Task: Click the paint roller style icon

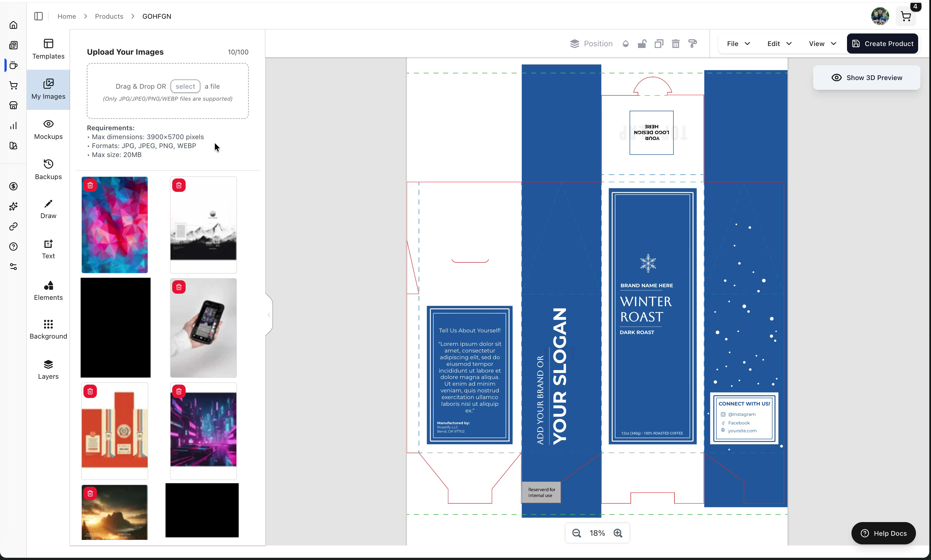Action: [692, 44]
